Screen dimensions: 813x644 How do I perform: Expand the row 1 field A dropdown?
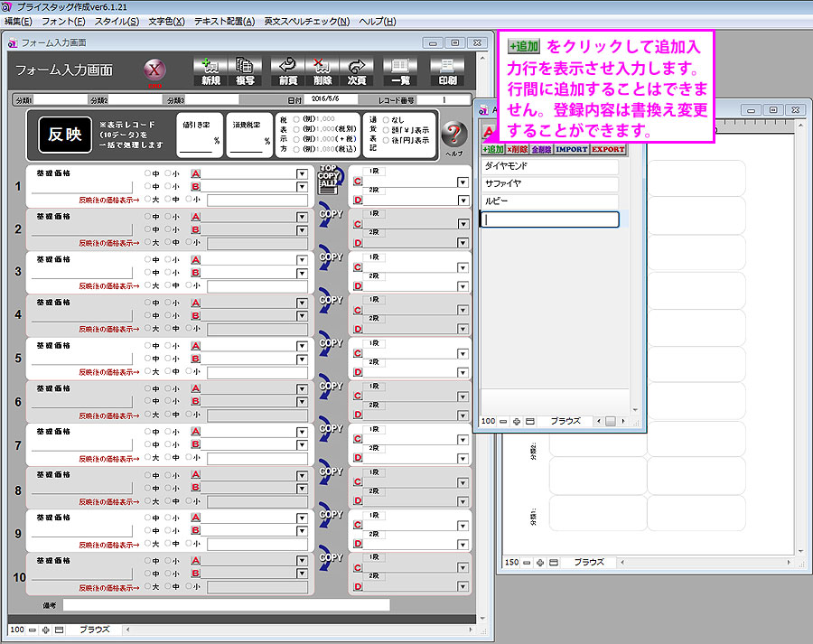(302, 173)
